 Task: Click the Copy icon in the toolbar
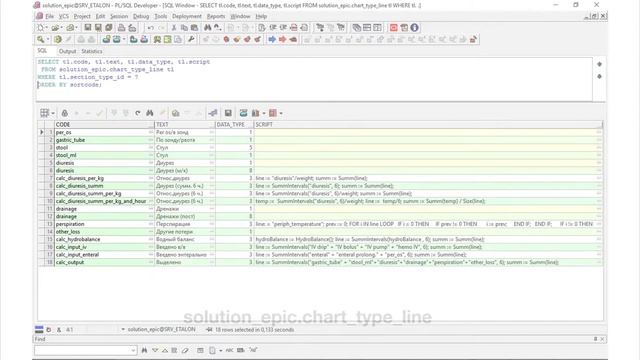pos(184,28)
